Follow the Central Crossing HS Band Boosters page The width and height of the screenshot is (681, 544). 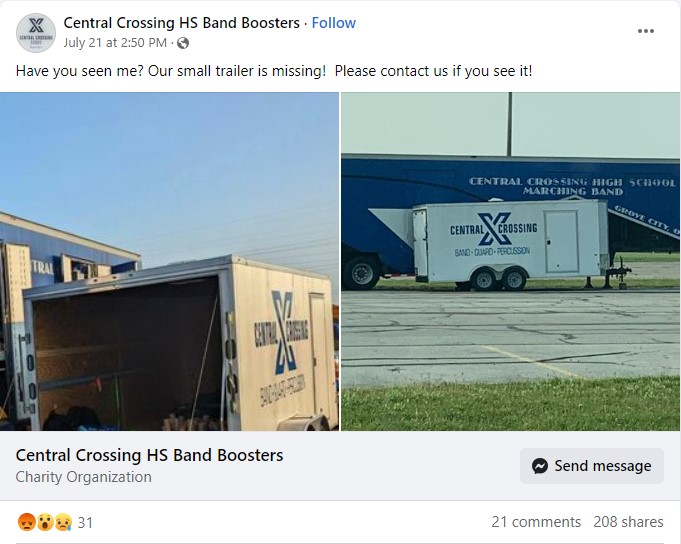pos(334,23)
